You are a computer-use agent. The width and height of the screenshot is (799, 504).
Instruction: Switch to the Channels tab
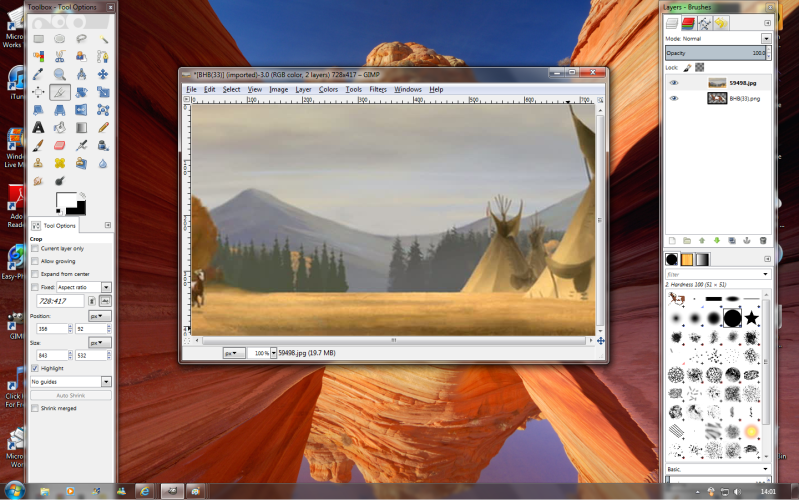[x=688, y=23]
